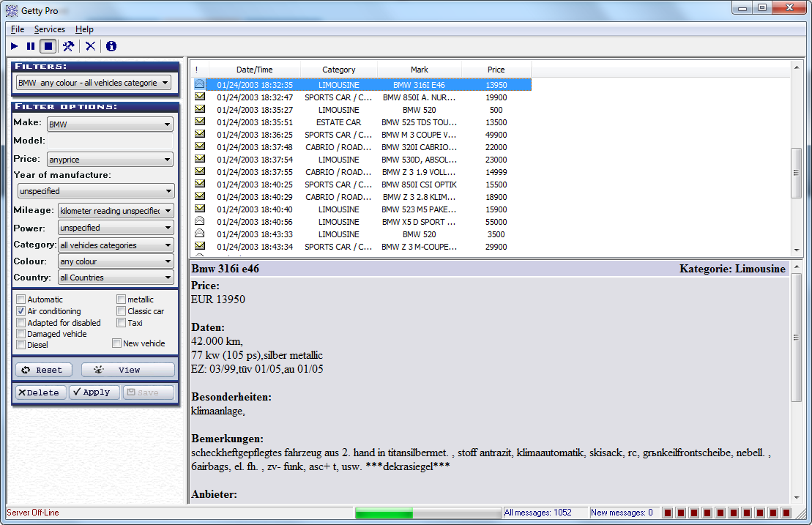Click the All messages: 1052 status text
Image resolution: width=812 pixels, height=525 pixels.
point(537,513)
